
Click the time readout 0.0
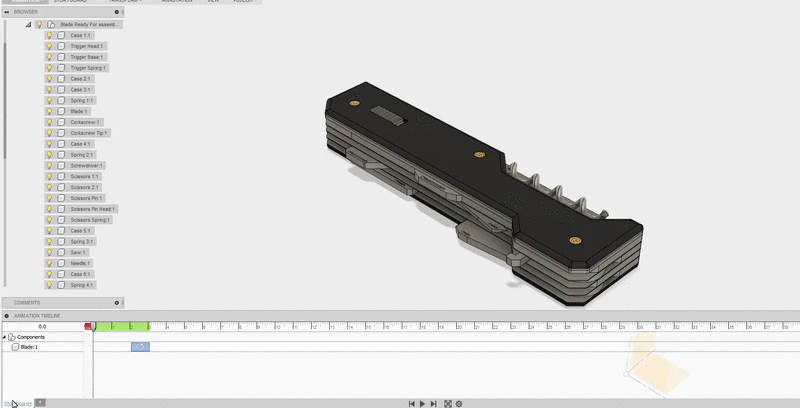tap(42, 326)
